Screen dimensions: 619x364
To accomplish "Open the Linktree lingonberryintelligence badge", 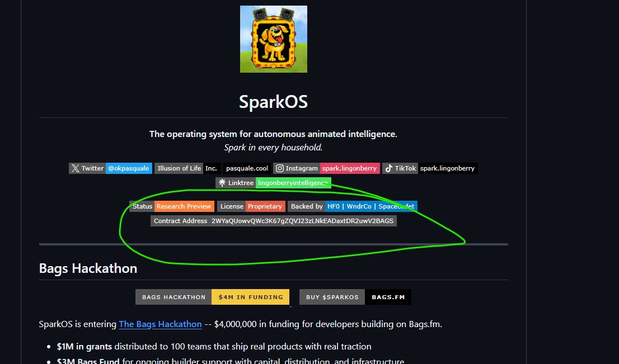I will point(273,183).
